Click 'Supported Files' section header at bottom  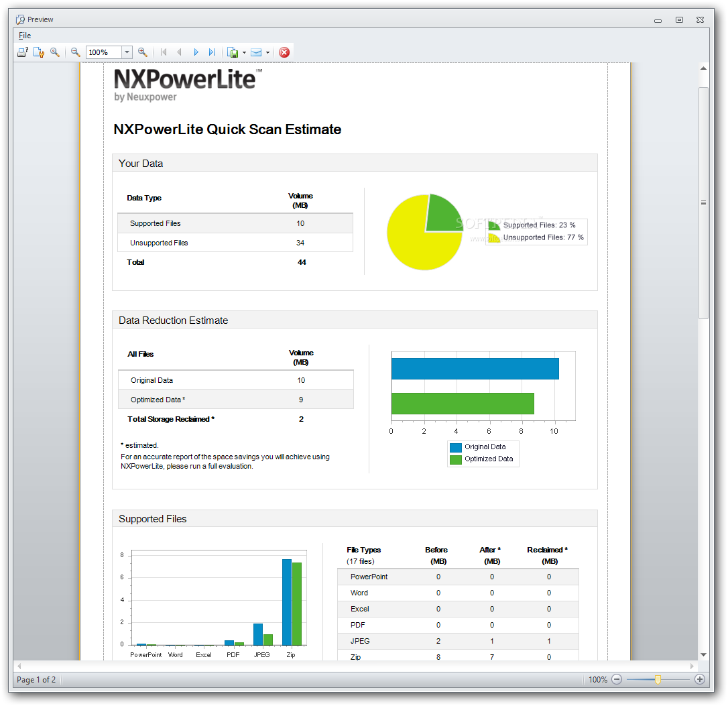coord(355,518)
